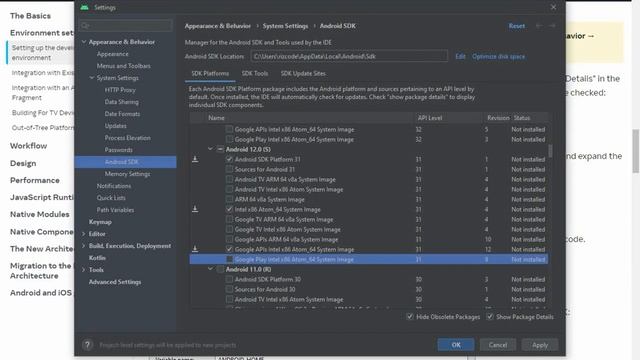
Task: Click the Android Studio logo in title bar
Action: point(84,7)
